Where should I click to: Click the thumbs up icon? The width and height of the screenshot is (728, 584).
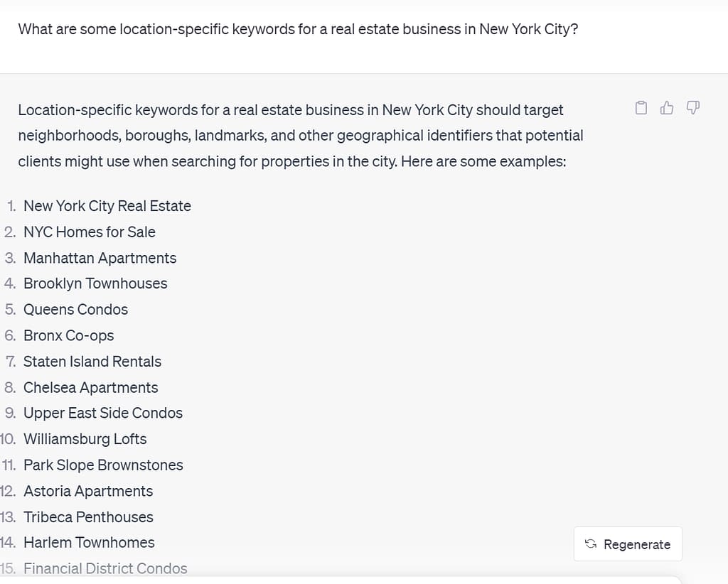(667, 108)
